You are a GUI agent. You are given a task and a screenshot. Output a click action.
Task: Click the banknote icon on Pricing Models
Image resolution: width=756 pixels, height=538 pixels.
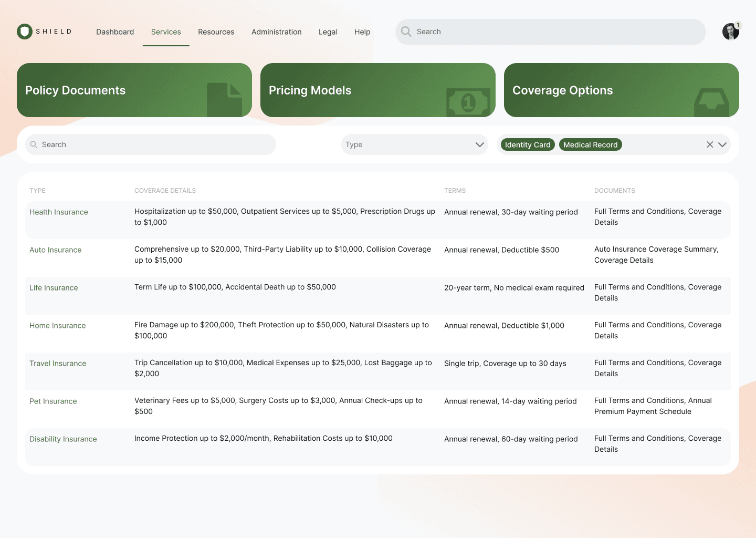[x=468, y=102]
